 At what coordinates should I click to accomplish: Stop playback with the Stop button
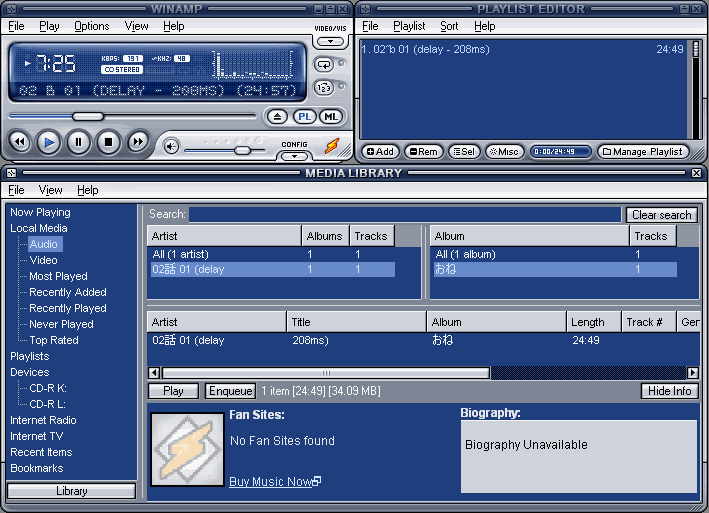[x=108, y=143]
